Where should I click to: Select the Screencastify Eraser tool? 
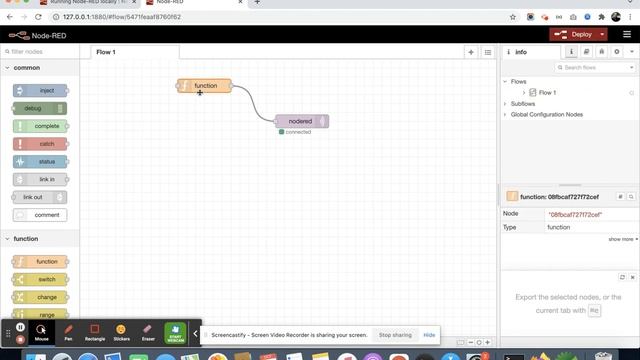pyautogui.click(x=148, y=333)
